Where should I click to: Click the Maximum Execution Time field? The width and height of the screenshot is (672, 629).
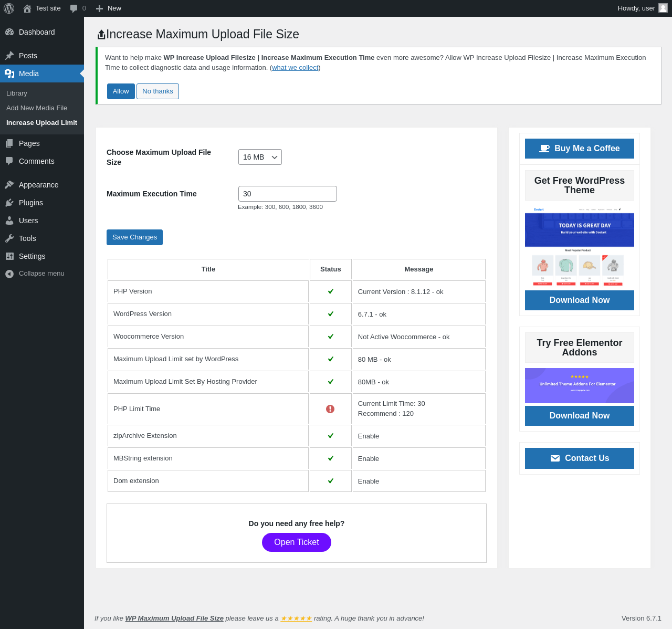click(287, 194)
